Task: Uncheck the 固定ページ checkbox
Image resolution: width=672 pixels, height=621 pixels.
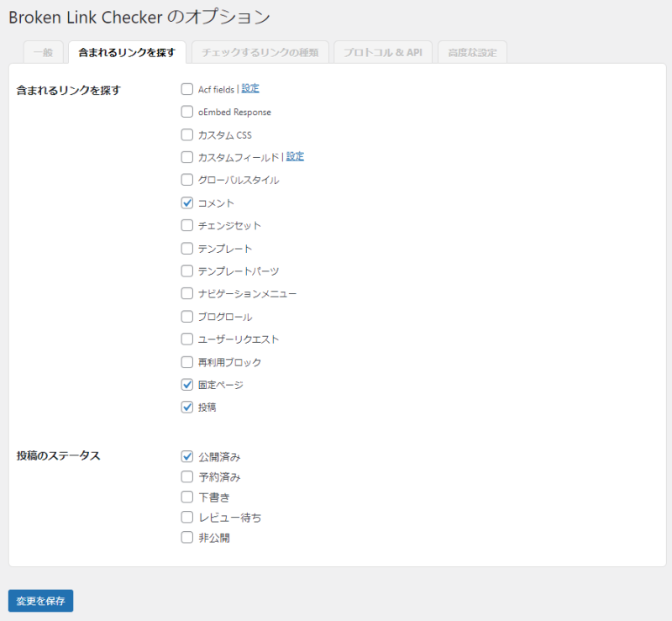Action: [186, 385]
